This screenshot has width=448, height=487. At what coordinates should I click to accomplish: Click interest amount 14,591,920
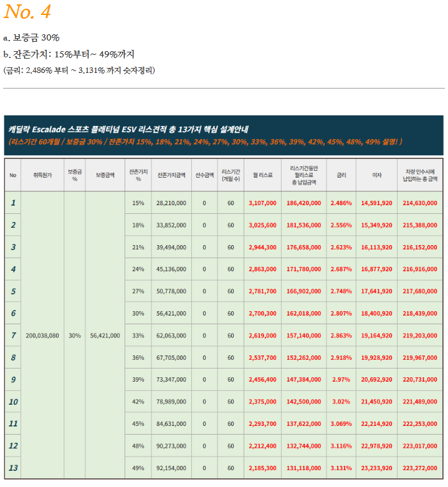(x=376, y=203)
